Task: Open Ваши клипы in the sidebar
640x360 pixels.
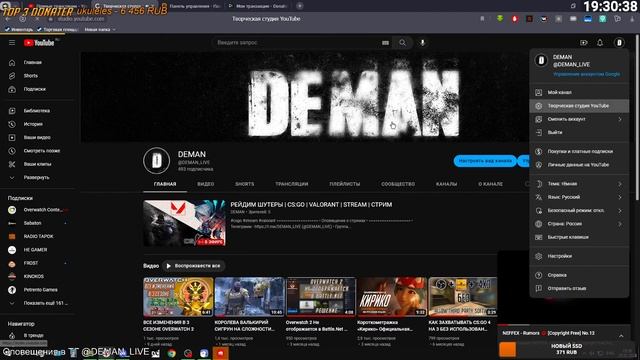Action: [39, 164]
